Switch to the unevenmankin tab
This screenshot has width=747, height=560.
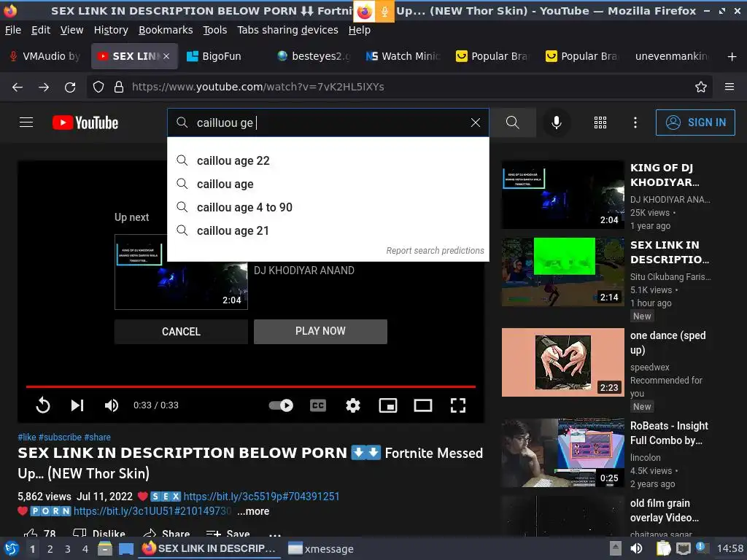click(672, 56)
